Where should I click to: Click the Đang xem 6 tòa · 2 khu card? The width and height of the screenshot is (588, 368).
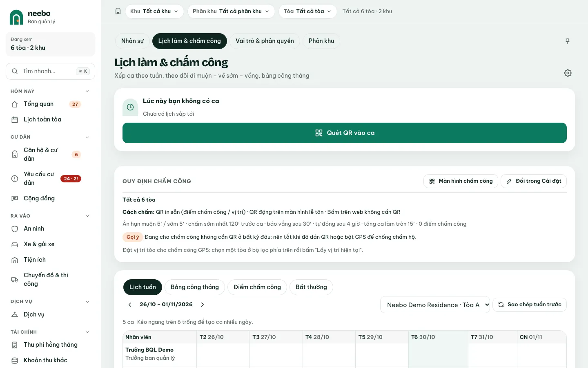[x=51, y=44]
